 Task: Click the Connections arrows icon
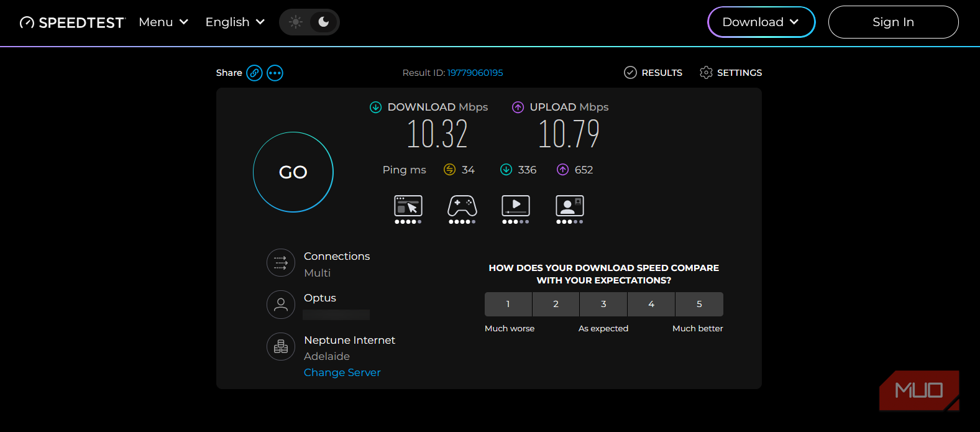click(x=281, y=263)
